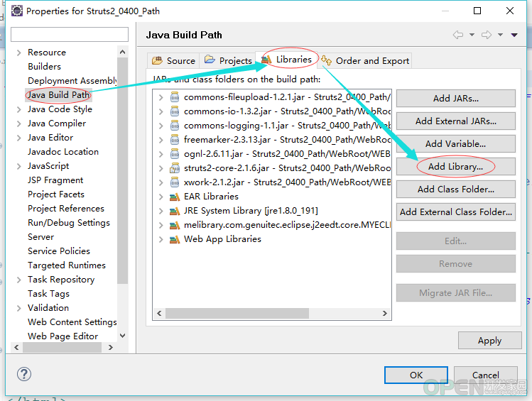Select Project Facets in the sidebar
This screenshot has height=401, width=532.
56,194
